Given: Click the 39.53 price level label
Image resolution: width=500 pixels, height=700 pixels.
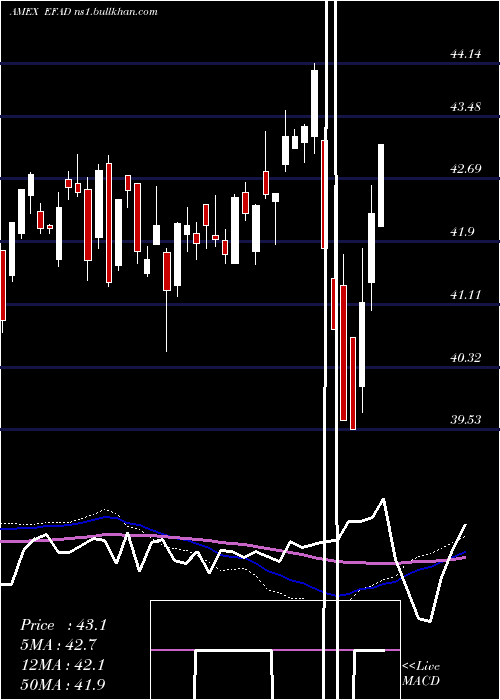Looking at the screenshot, I should tap(466, 420).
